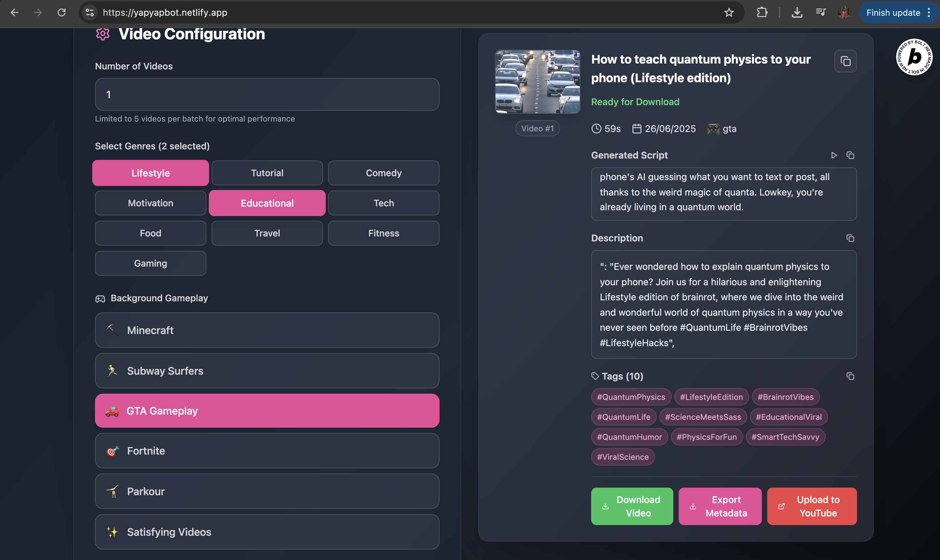The height and width of the screenshot is (560, 940).
Task: Copy the video title with copy icon
Action: [845, 61]
